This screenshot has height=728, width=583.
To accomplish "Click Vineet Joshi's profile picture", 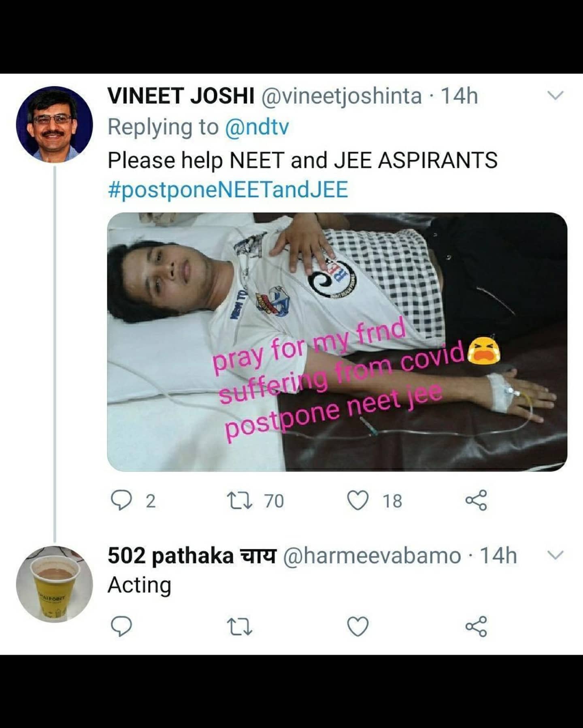I will [x=54, y=124].
